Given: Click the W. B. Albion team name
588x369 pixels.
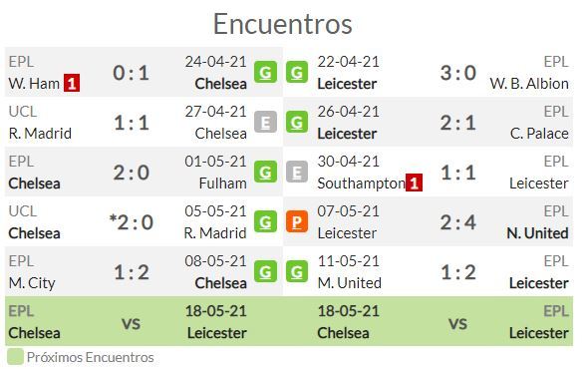Looking at the screenshot, I should coord(529,84).
